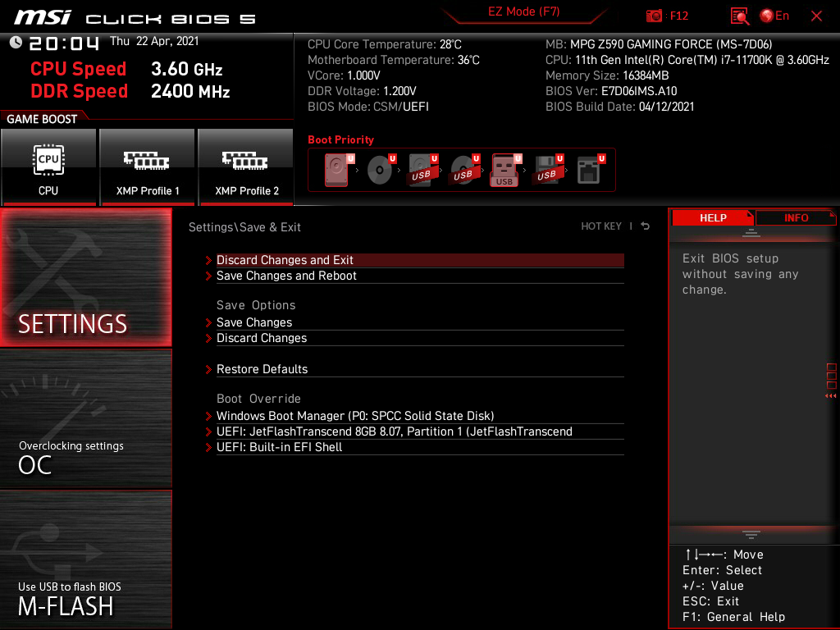Image resolution: width=840 pixels, height=630 pixels.
Task: Enable XMP Profile 2
Action: point(246,167)
